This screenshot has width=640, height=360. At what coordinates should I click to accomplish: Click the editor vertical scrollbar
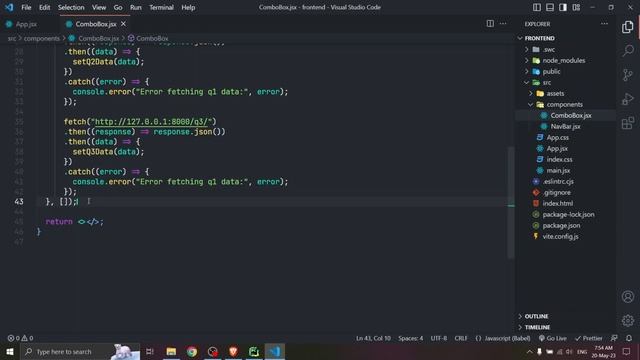pos(511,202)
